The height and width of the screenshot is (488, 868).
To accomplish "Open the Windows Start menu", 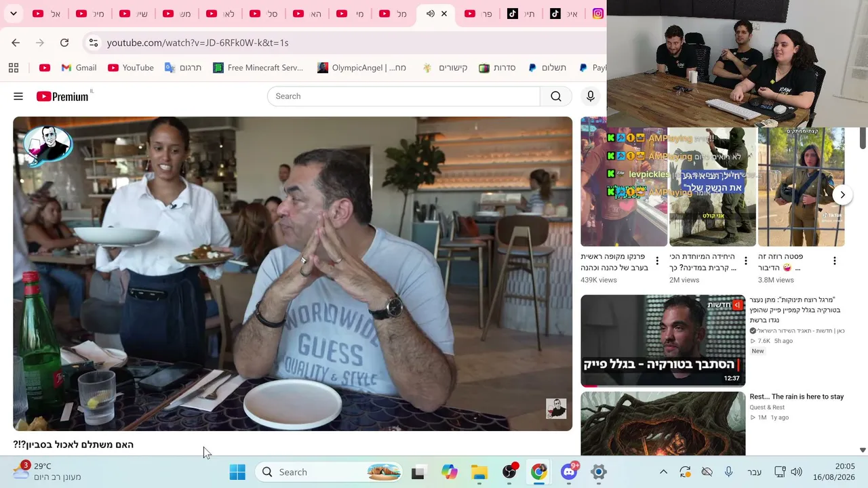I will click(237, 472).
